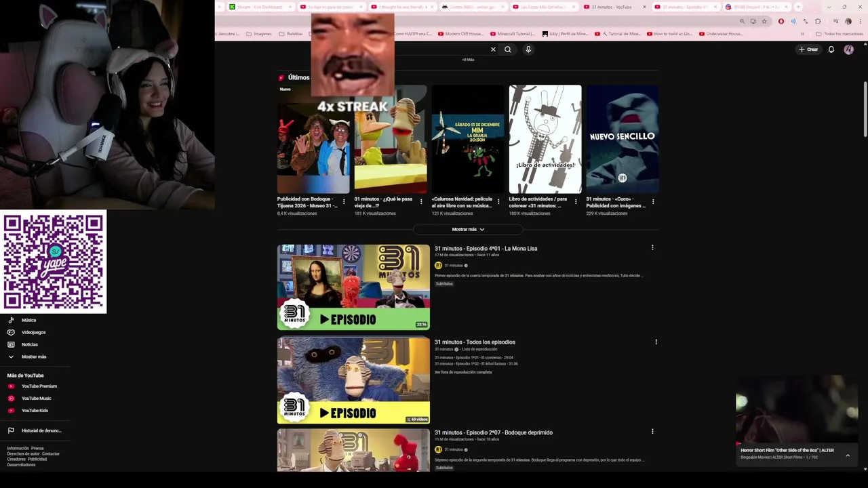
Task: Expand miniplayer queue chevron
Action: point(848,455)
